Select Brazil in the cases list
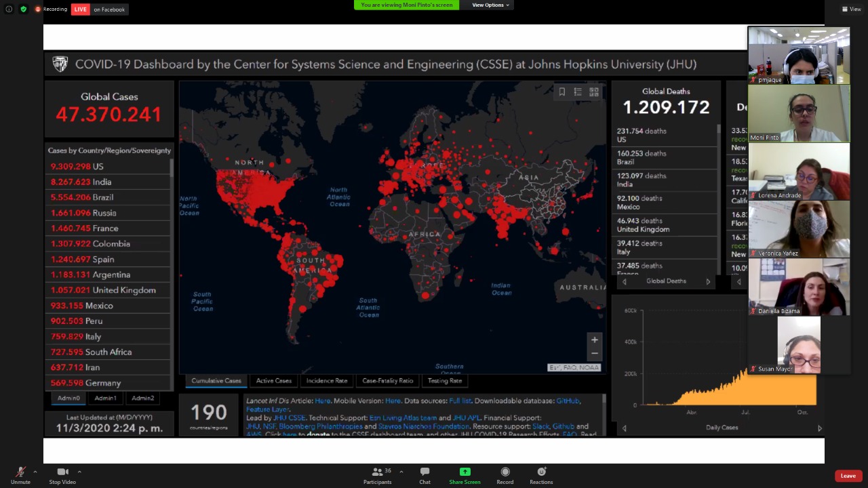The width and height of the screenshot is (868, 488). click(108, 197)
